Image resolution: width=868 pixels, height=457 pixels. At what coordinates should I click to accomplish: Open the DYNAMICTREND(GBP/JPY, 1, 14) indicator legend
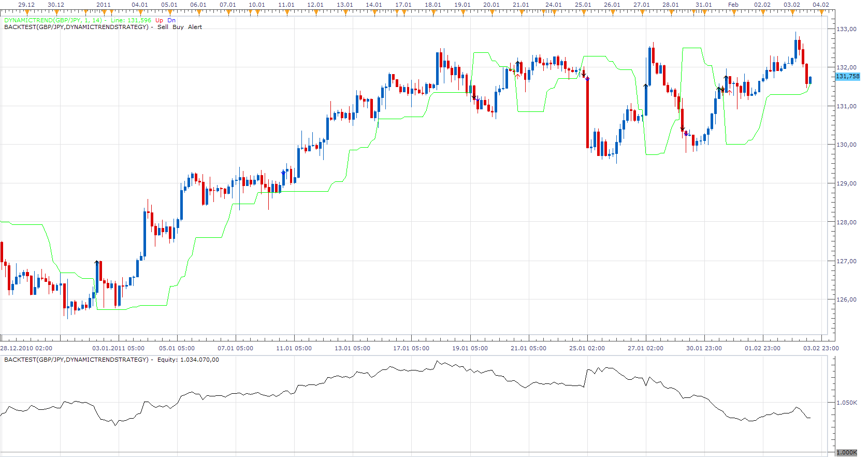pos(53,21)
